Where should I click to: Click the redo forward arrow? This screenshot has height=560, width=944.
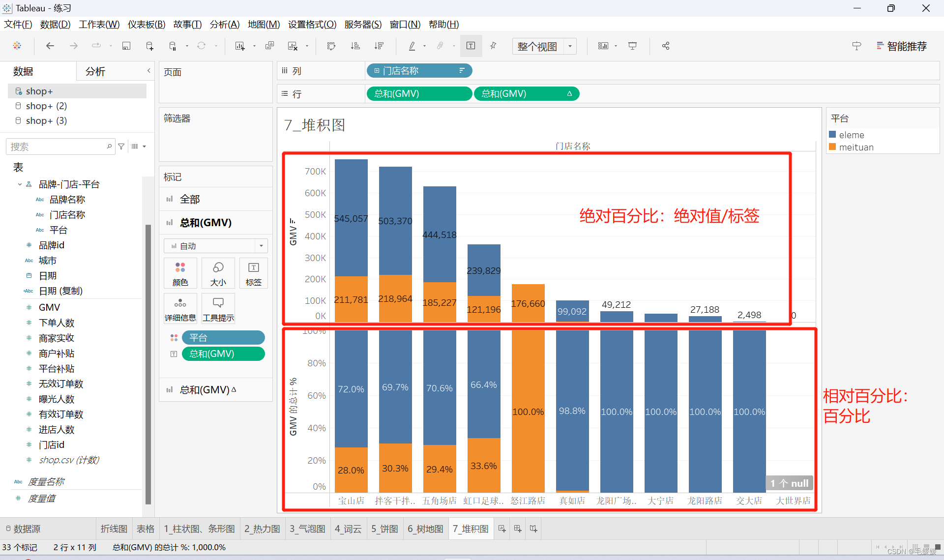74,46
